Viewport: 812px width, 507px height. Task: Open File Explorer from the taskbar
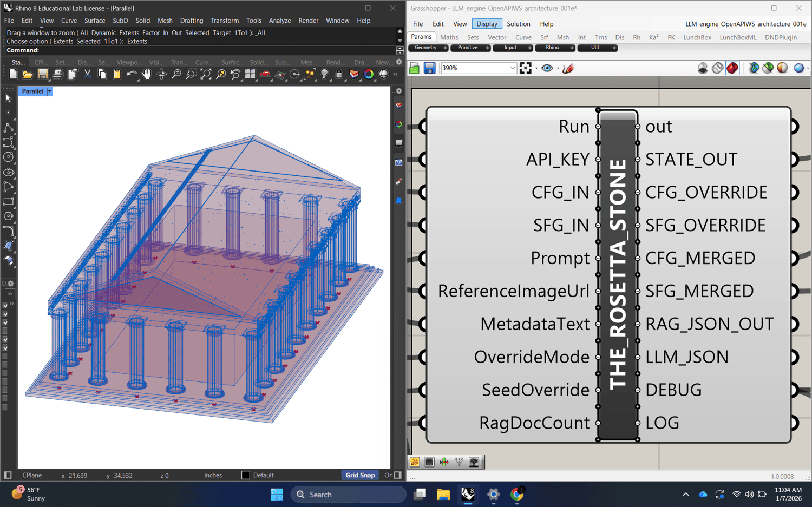click(443, 495)
